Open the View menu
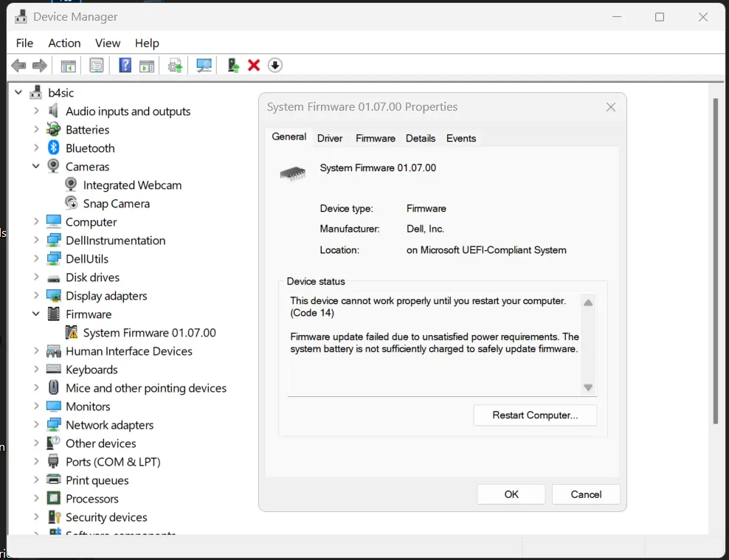The width and height of the screenshot is (729, 560). tap(108, 44)
